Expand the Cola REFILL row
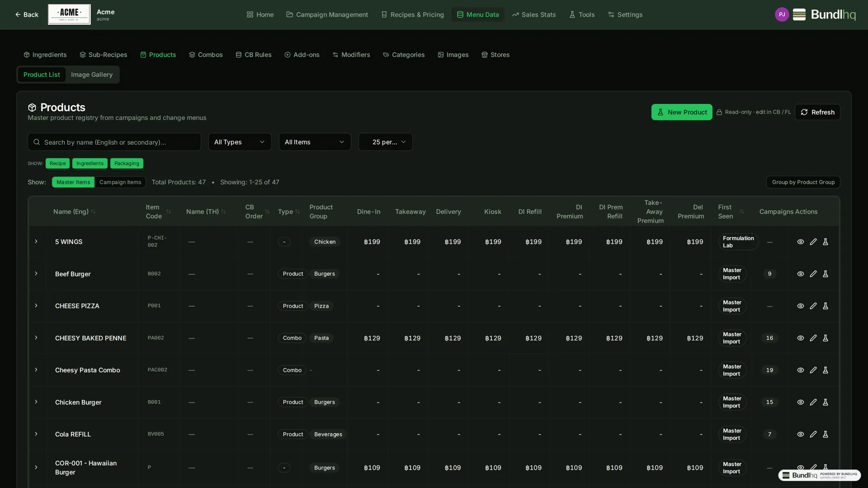The image size is (868, 488). 36,434
